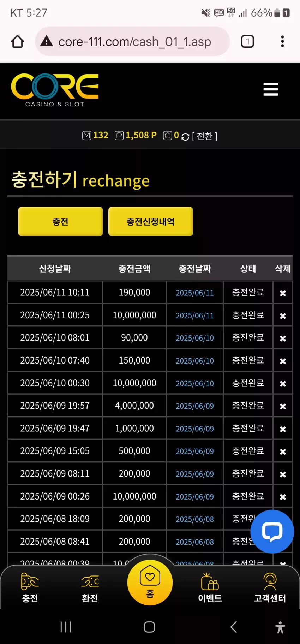Screen dimensions: 300x644
Task: Open the hamburger menu icon
Action: click(271, 89)
